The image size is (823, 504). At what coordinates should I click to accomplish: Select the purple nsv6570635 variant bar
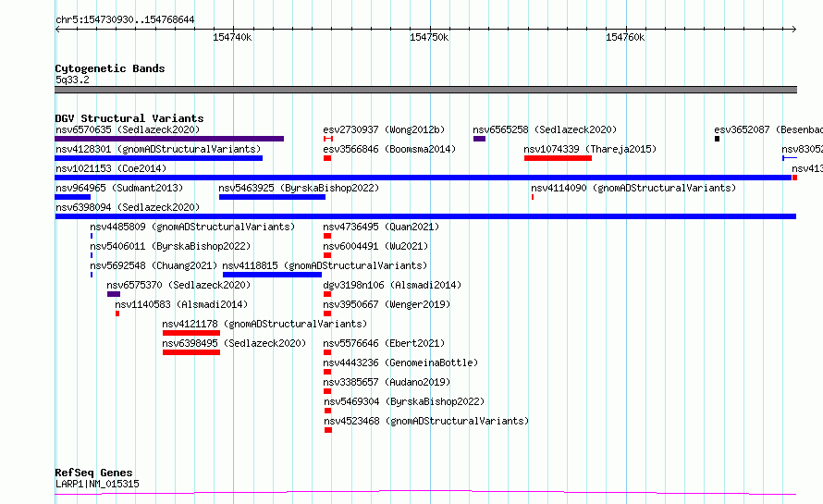point(169,139)
